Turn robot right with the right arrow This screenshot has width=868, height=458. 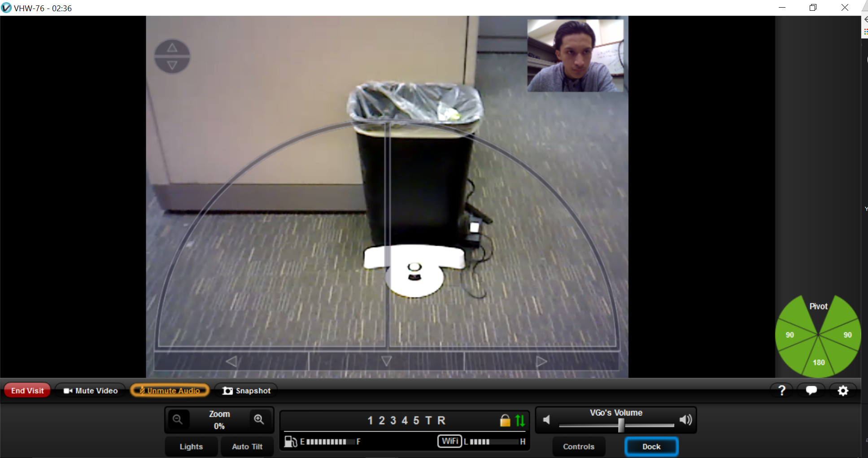point(541,361)
